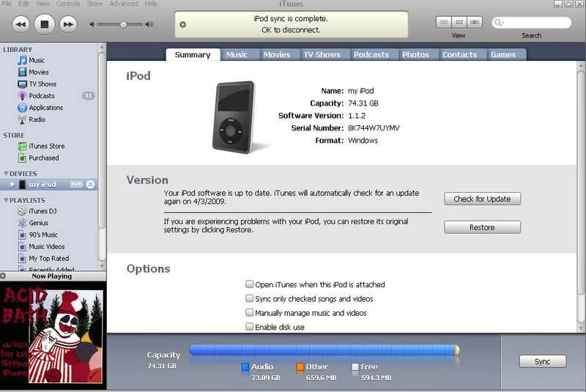Switch to the Contacts tab
586x392 pixels.
tap(460, 54)
